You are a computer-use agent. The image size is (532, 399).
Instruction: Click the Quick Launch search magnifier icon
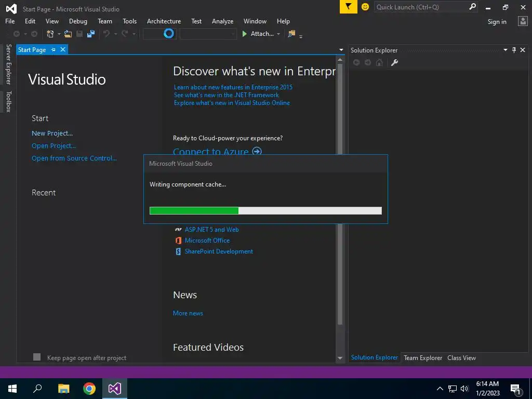tap(472, 7)
